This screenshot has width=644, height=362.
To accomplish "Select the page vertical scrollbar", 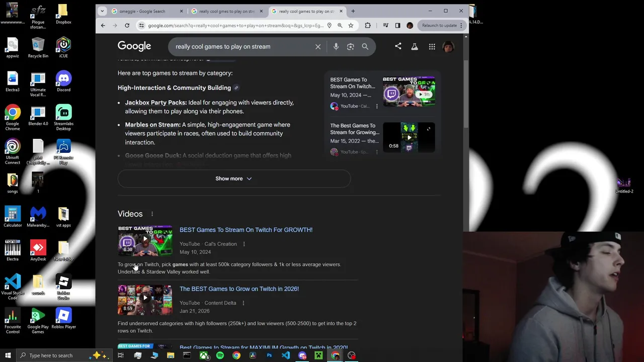I will (465, 93).
